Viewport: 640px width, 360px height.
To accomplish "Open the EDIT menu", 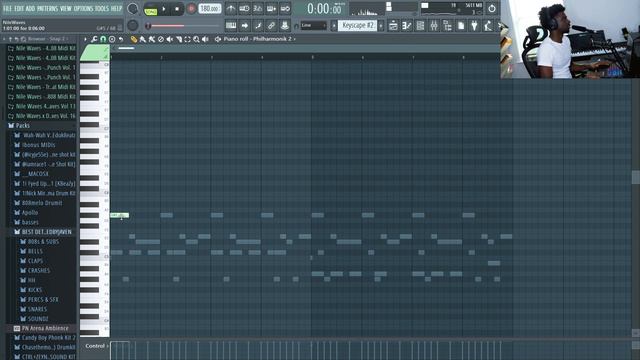I will (x=19, y=8).
